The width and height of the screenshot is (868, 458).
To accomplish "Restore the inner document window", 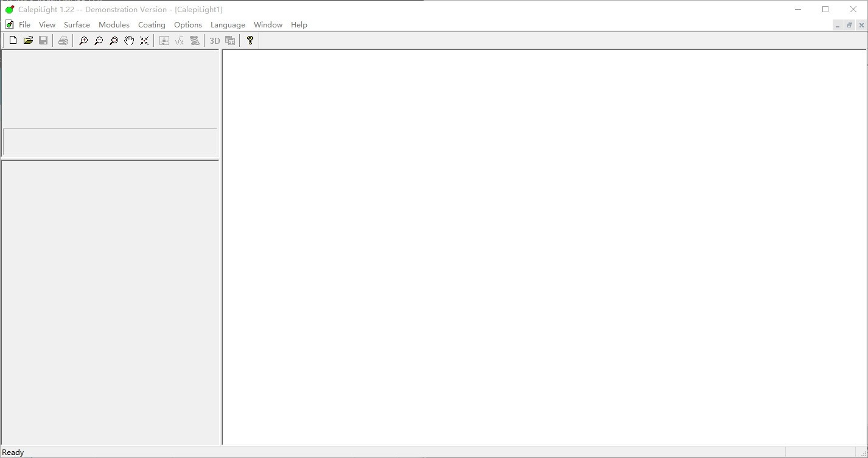I will tap(849, 25).
